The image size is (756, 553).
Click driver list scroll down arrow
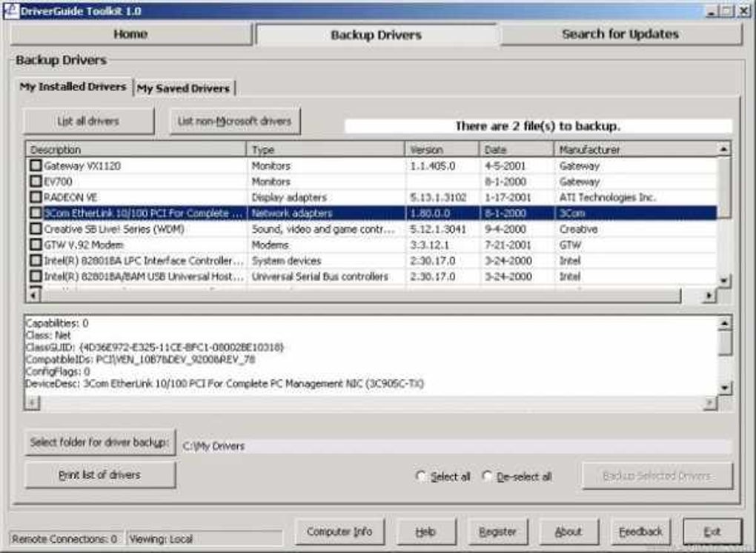tap(723, 280)
